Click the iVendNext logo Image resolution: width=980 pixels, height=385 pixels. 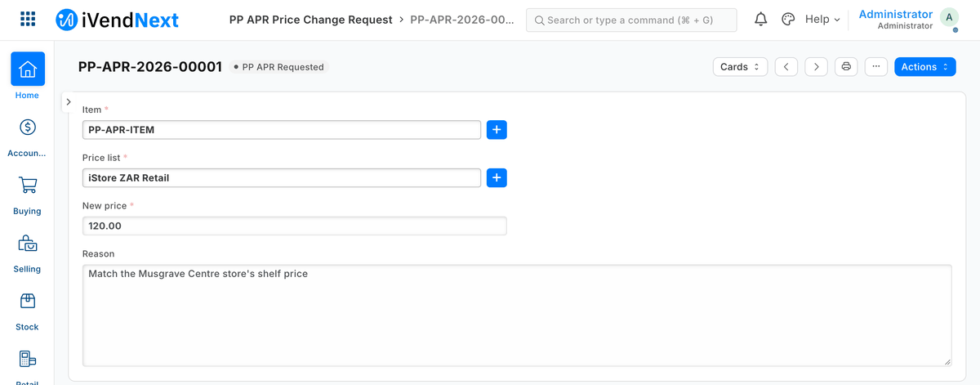[118, 20]
